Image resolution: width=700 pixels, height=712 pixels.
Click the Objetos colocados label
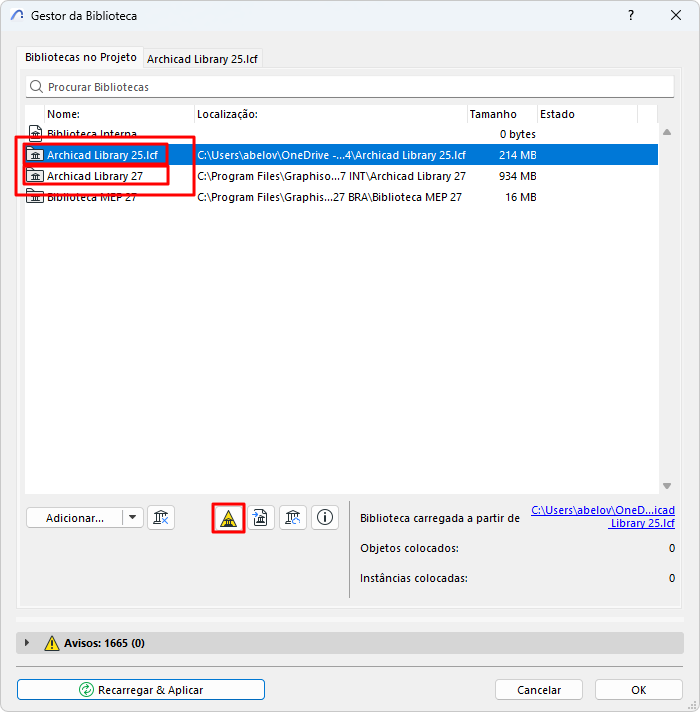(409, 548)
